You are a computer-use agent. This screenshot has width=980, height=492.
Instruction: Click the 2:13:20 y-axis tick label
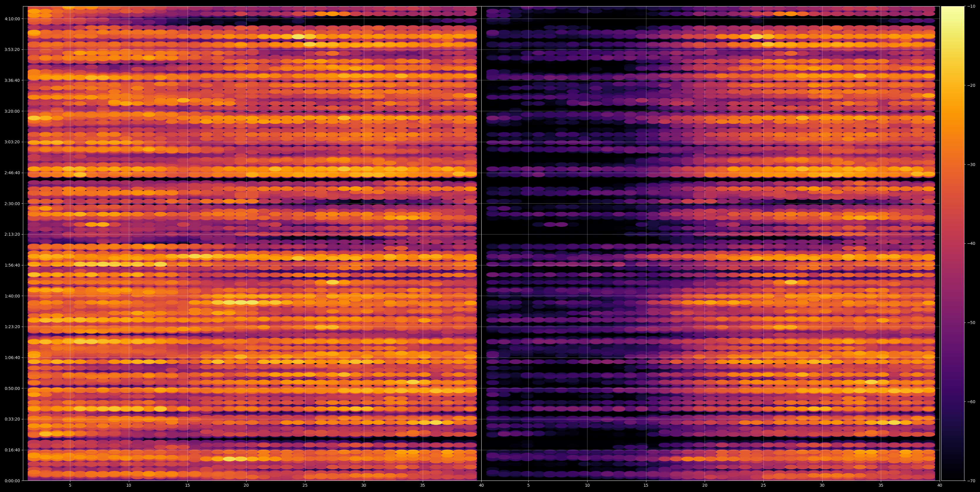coord(12,235)
